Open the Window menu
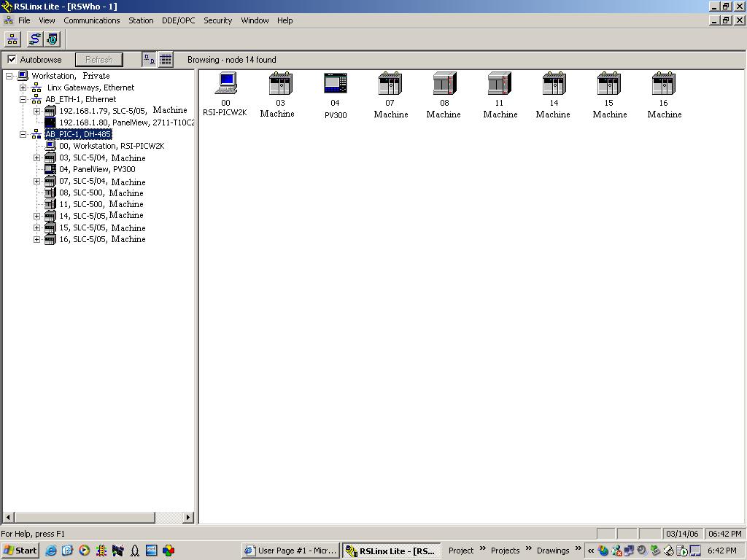 pos(255,20)
